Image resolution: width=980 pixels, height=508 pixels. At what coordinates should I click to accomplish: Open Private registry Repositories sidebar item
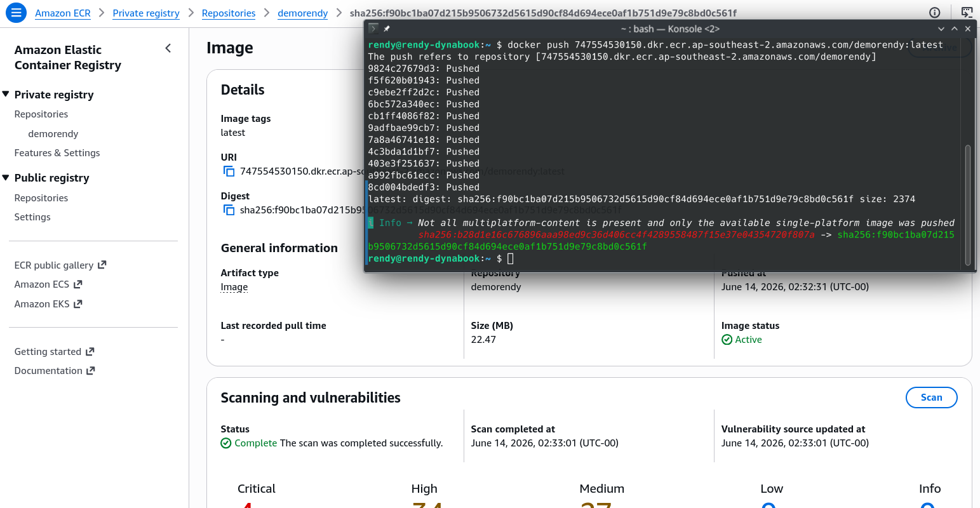(x=41, y=114)
